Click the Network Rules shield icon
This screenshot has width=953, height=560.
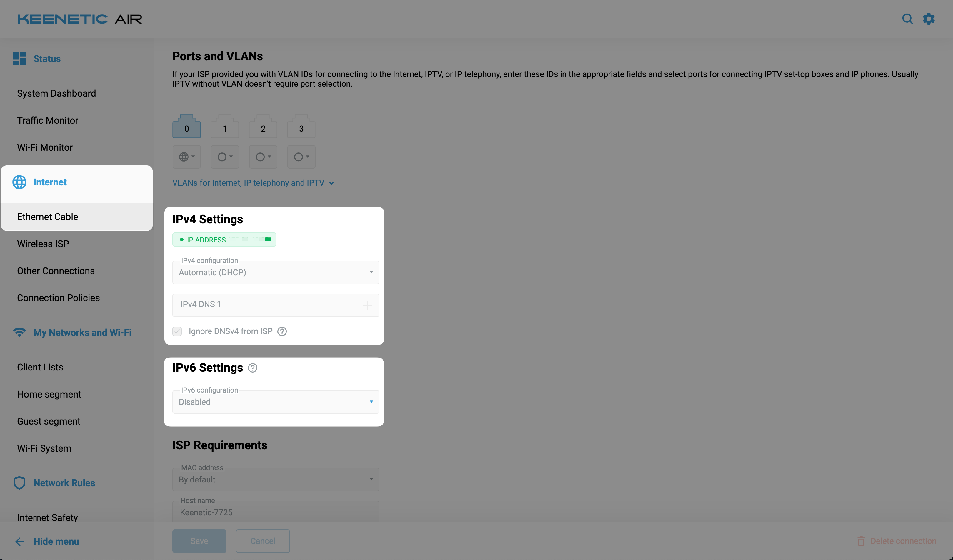pos(19,482)
